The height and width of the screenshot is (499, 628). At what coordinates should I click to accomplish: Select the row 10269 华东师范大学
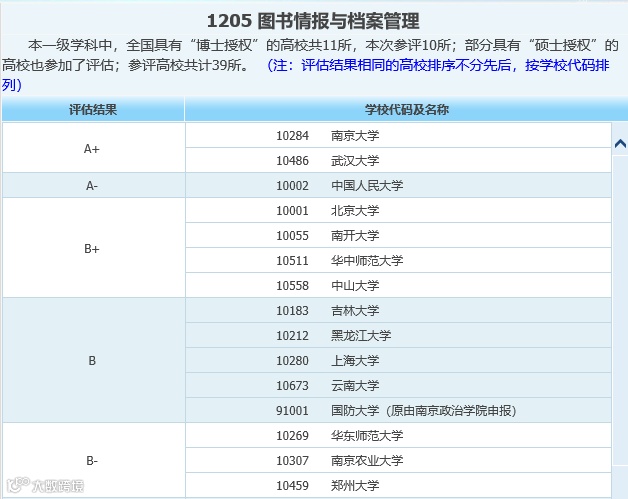pyautogui.click(x=398, y=435)
